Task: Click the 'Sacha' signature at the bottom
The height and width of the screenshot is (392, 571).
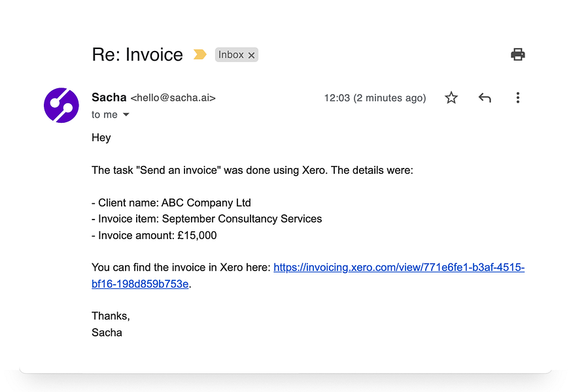Action: [x=107, y=333]
